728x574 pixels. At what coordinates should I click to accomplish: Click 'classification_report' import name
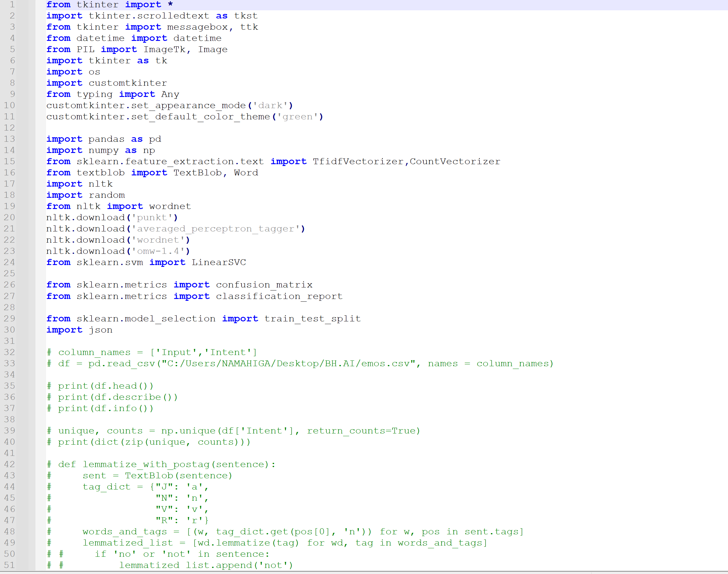tap(279, 296)
